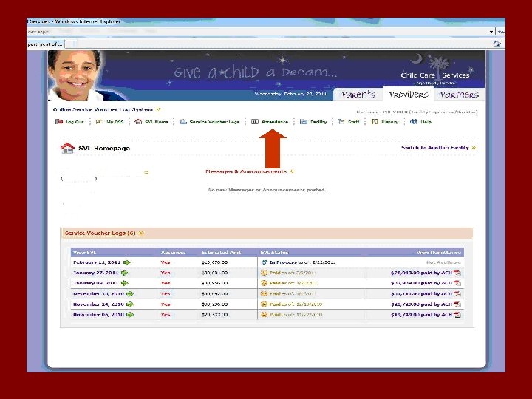Open Help from the navigation bar
The height and width of the screenshot is (399, 532).
[420, 121]
